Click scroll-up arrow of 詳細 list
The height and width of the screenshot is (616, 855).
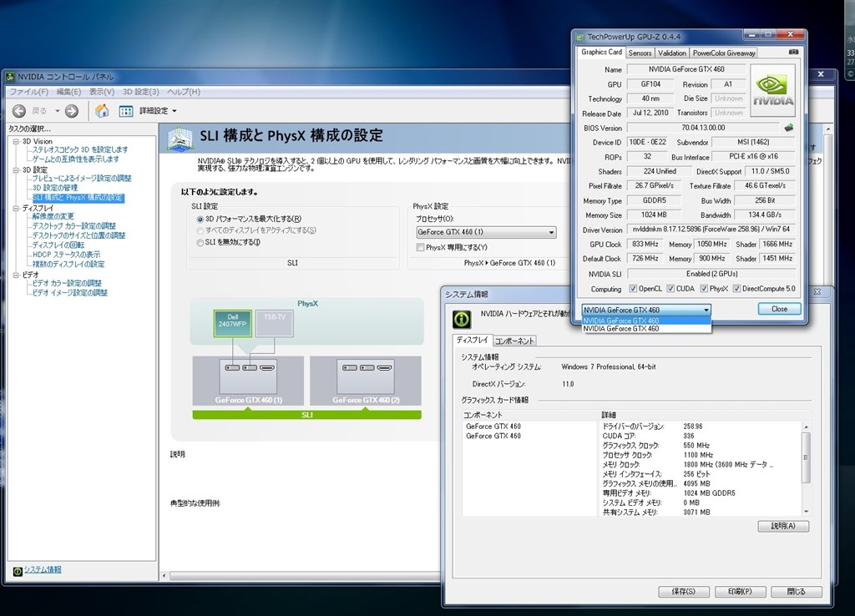pos(806,427)
